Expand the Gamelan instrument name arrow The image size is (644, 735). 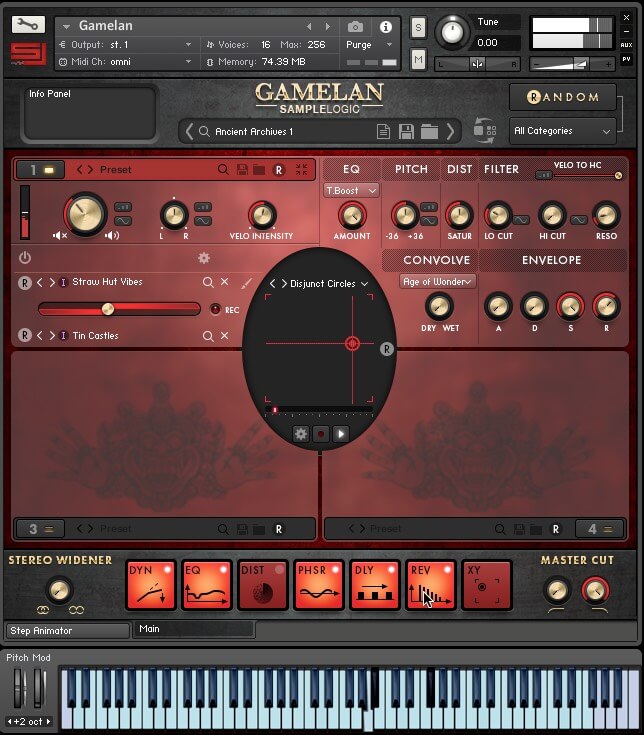tap(66, 27)
